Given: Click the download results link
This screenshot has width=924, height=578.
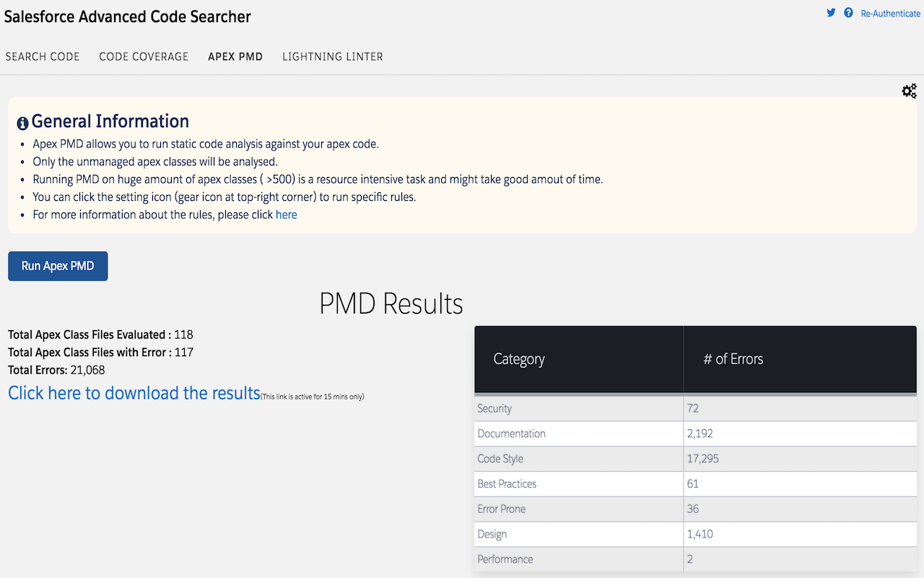Looking at the screenshot, I should [x=134, y=392].
